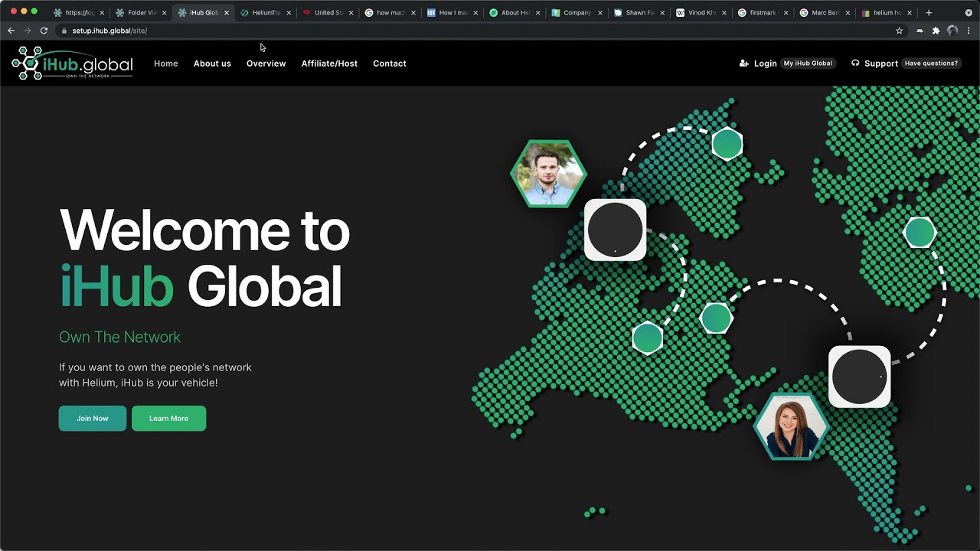Click the lock icon in the address bar
The width and height of the screenshot is (980, 551).
tap(64, 31)
